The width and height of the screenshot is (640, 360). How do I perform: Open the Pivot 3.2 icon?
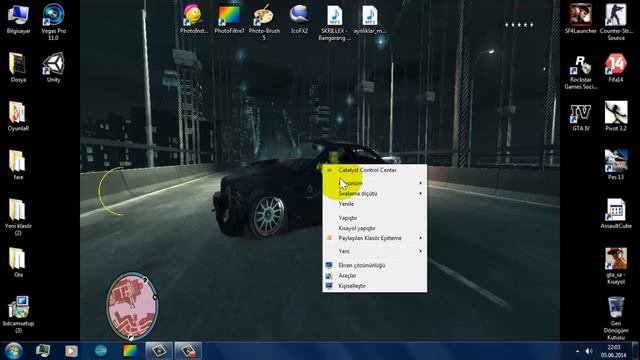[x=616, y=116]
